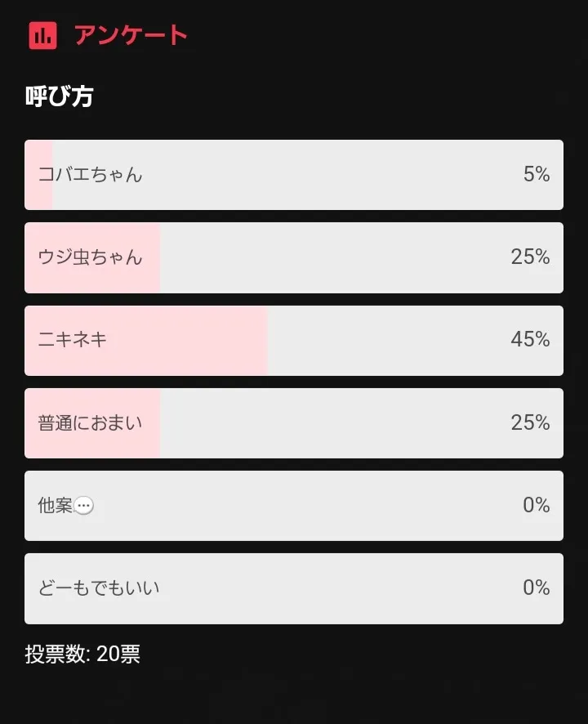Click the 45% result for ニキネキ

pos(530,340)
